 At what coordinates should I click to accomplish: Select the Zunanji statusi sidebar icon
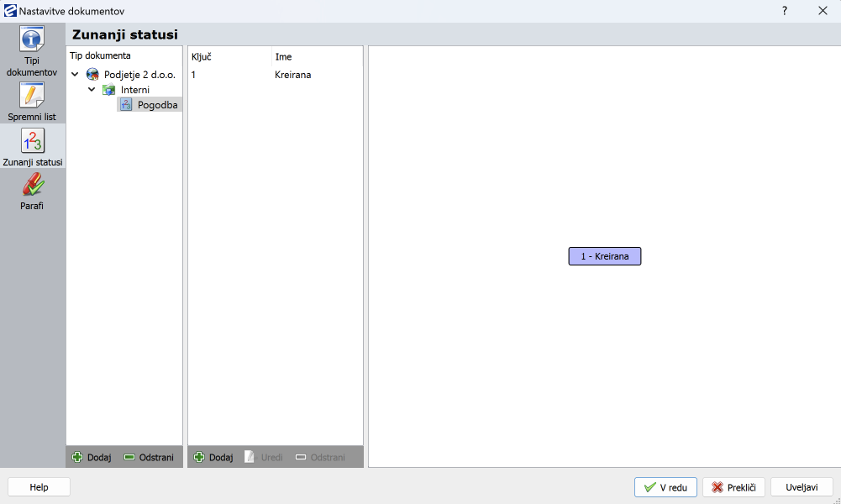tap(33, 140)
